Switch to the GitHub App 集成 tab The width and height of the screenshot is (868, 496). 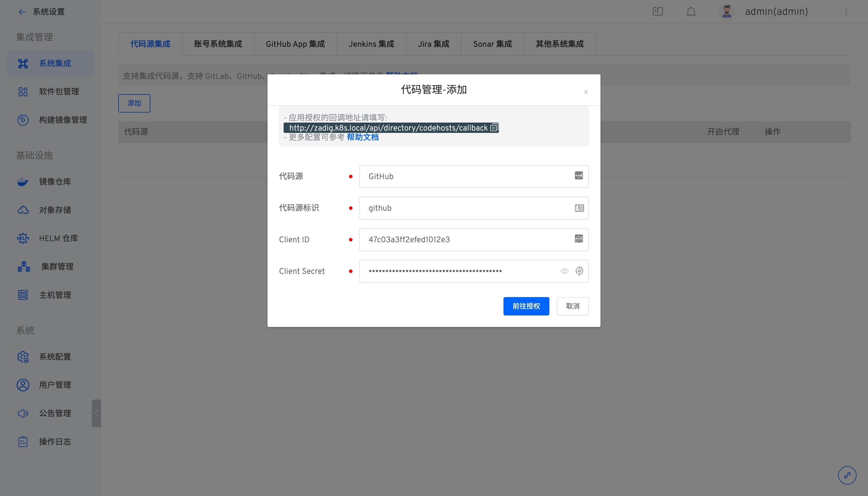point(295,44)
